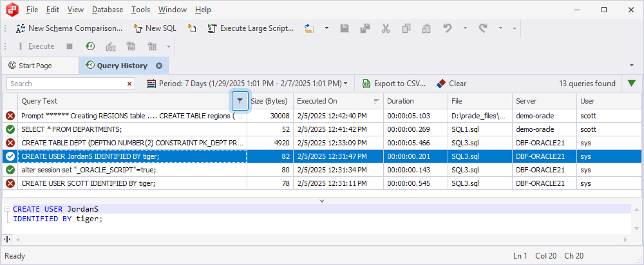Click the 13 queries found label
This screenshot has height=265, width=644.
tap(587, 84)
